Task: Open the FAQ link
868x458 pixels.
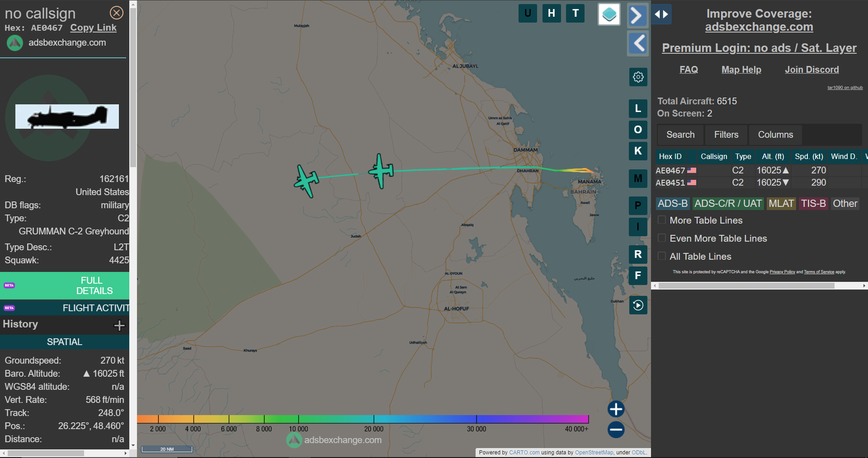Action: (689, 70)
